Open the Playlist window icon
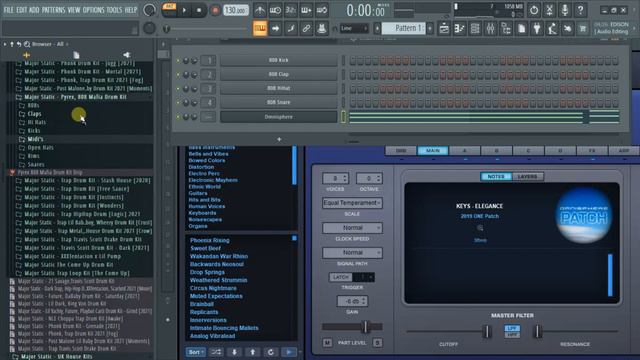 [444, 29]
